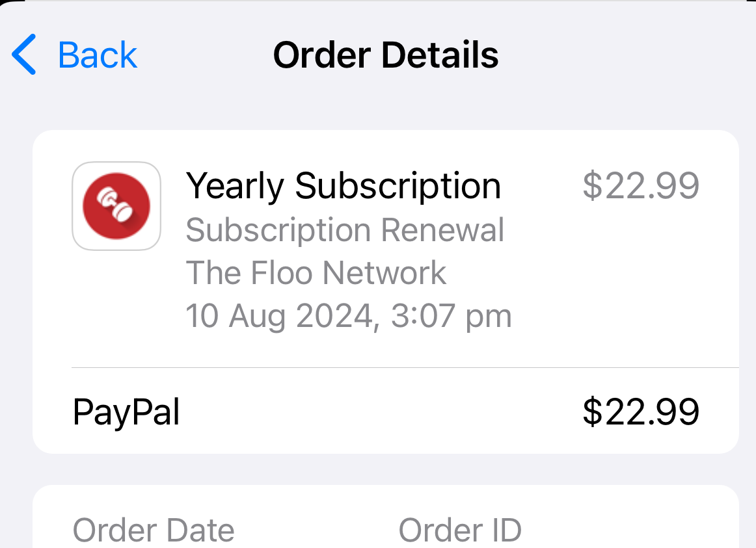Select the PayPal payment method label
This screenshot has height=548, width=756.
click(126, 412)
